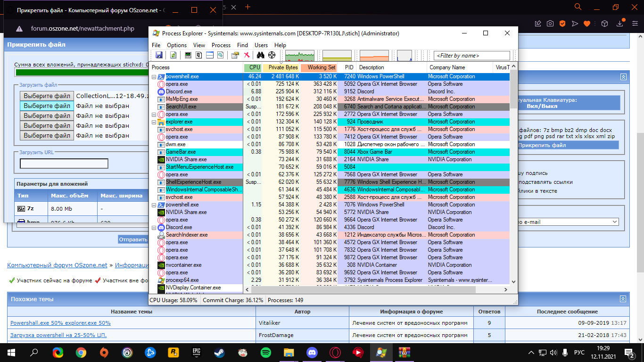This screenshot has height=362, width=644.
Task: Open Spotify from the Windows taskbar
Action: point(266,352)
